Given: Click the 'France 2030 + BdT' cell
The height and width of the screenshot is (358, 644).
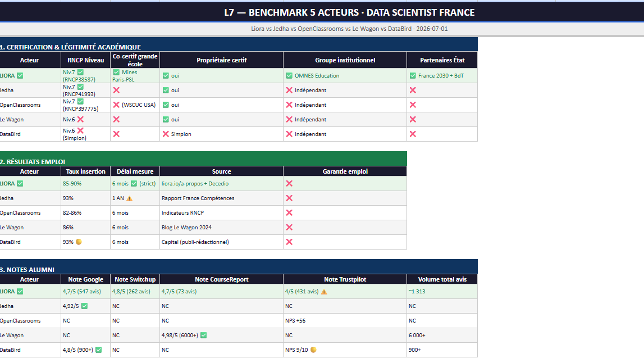Looking at the screenshot, I should pos(442,76).
